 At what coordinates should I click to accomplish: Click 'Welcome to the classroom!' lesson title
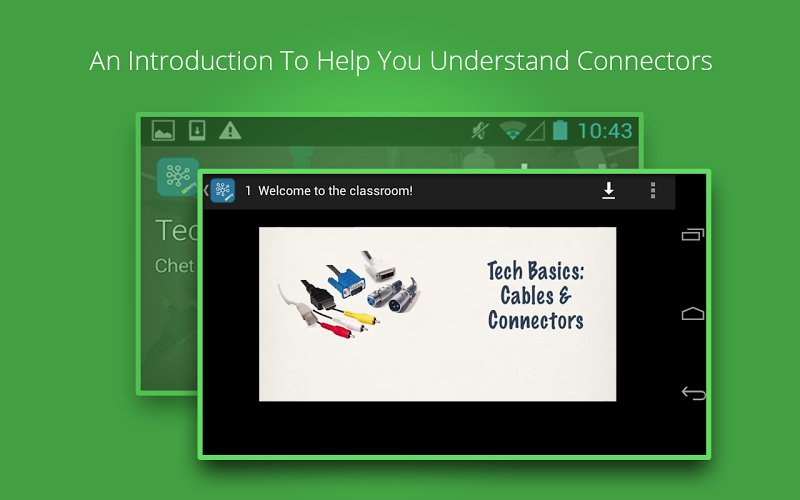pyautogui.click(x=335, y=191)
